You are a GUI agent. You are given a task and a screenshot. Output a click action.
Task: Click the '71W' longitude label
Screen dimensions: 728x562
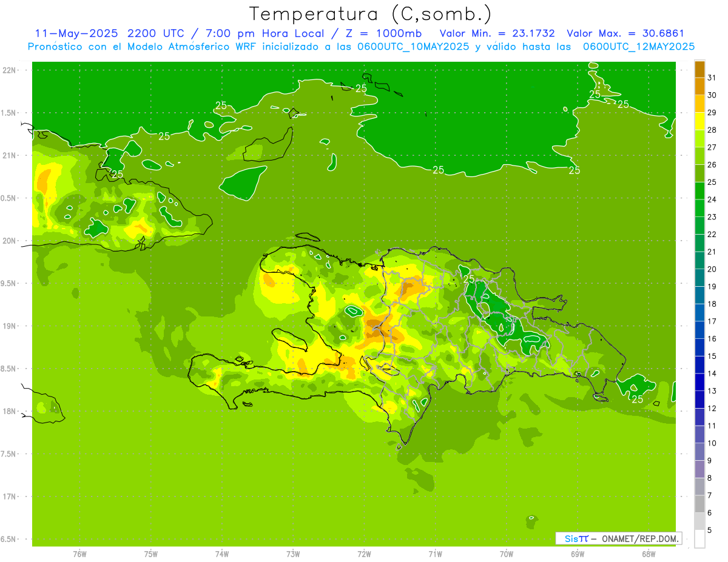pos(435,554)
